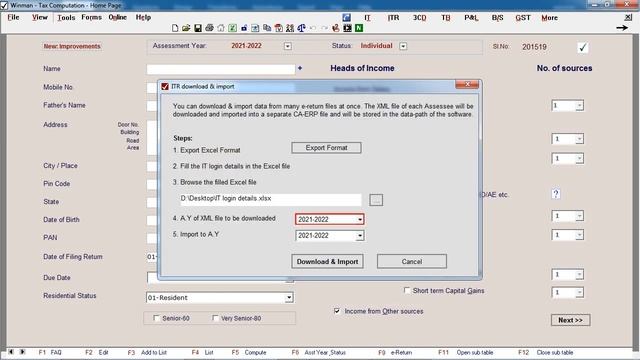
Task: Close the ITR download & import dialog
Action: pos(467,84)
